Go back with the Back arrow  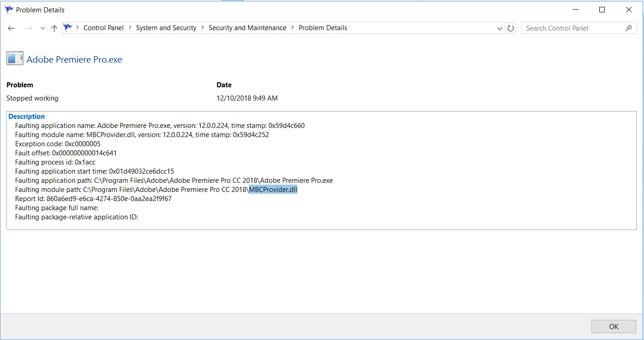pyautogui.click(x=11, y=28)
